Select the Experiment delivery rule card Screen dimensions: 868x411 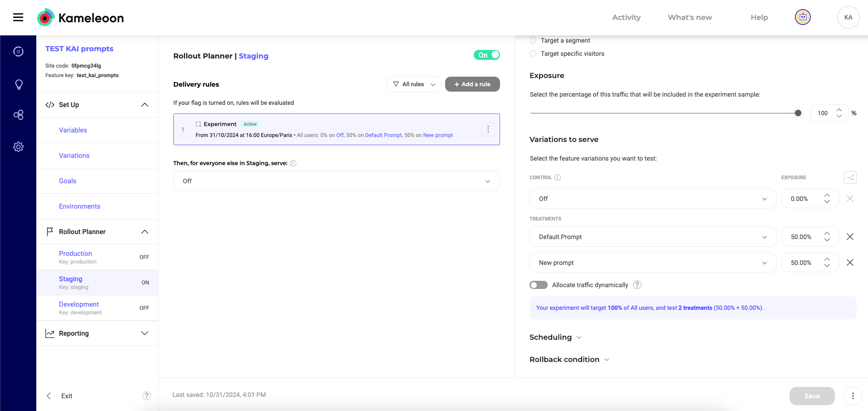click(337, 129)
